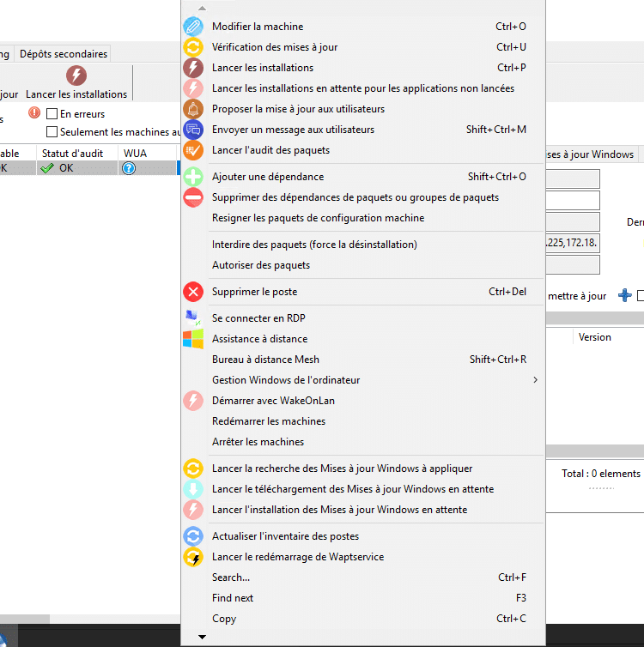Choose Vérification des mises à jour

(x=363, y=47)
